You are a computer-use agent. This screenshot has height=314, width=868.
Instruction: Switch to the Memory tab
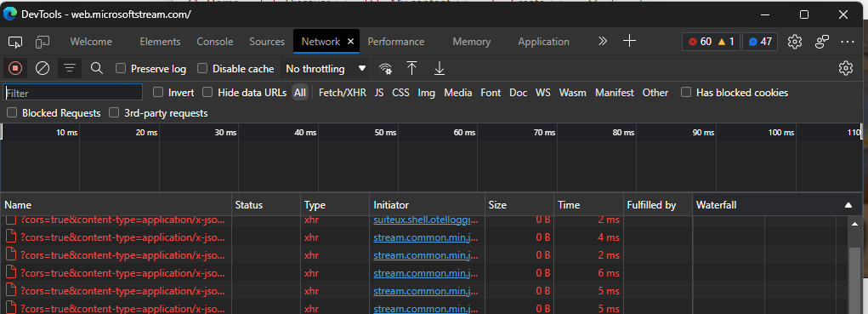tap(471, 42)
